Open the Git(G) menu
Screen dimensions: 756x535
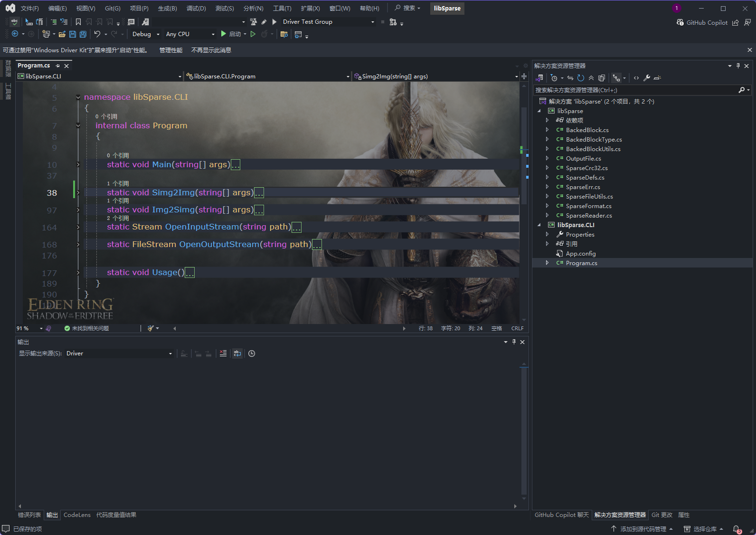[x=113, y=9]
